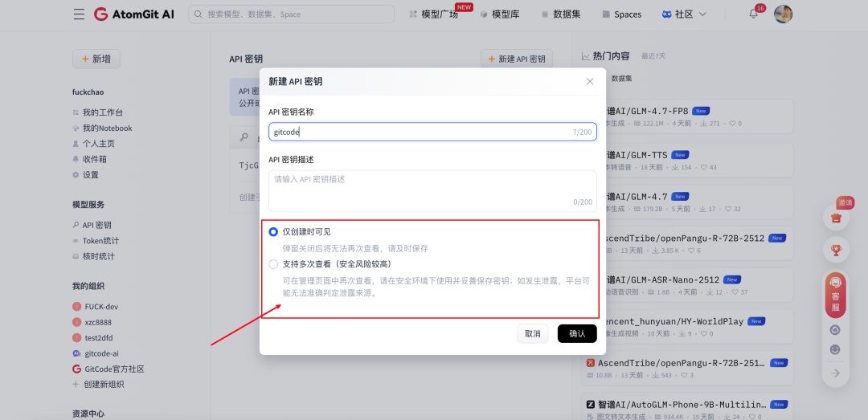The image size is (868, 420).
Task: Open the 客服 support button
Action: click(835, 295)
